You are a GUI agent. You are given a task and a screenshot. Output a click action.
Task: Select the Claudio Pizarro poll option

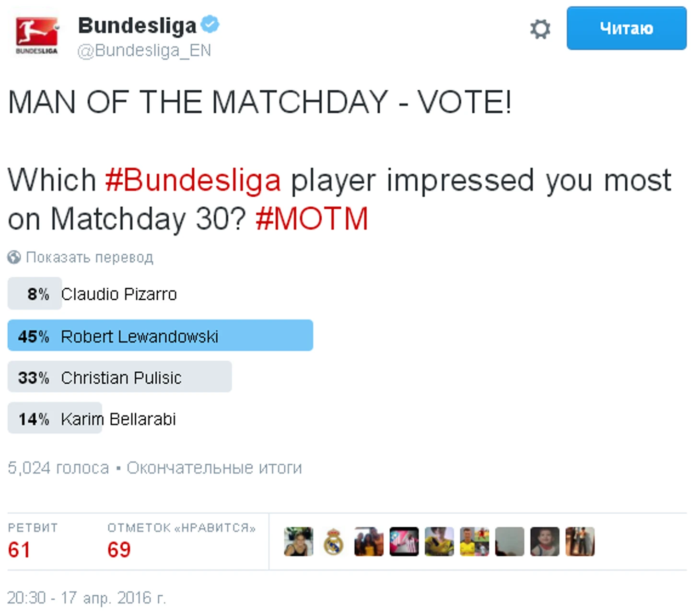(x=93, y=294)
